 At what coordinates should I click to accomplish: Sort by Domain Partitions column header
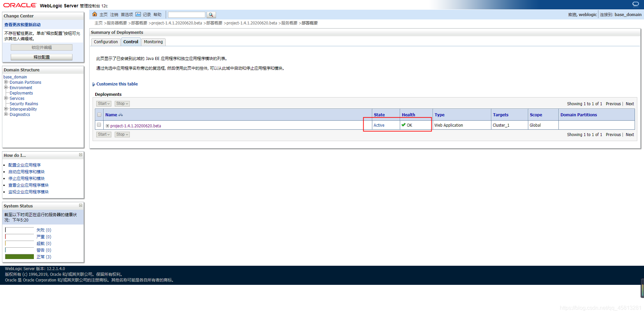579,115
